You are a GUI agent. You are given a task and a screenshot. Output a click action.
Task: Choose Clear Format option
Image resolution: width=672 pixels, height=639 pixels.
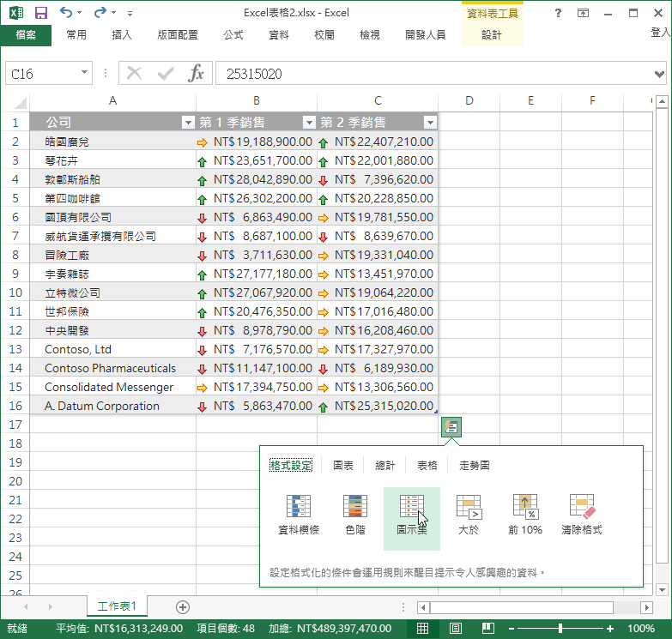[x=582, y=515]
